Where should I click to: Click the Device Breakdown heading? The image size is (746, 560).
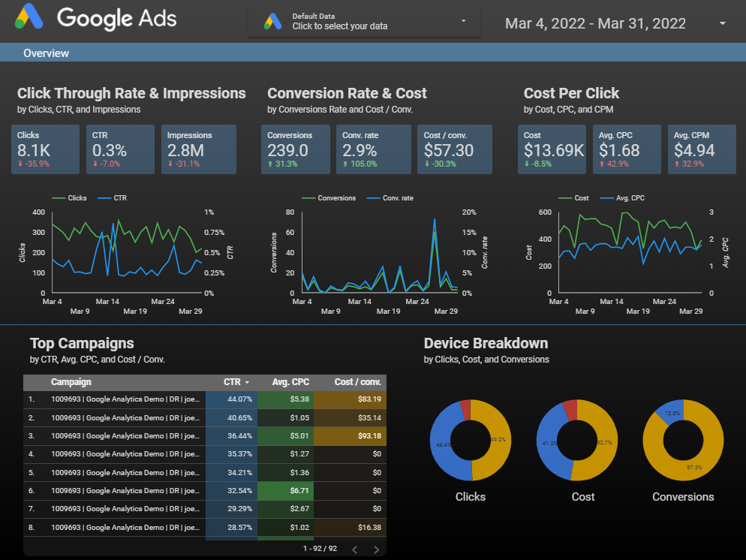486,343
